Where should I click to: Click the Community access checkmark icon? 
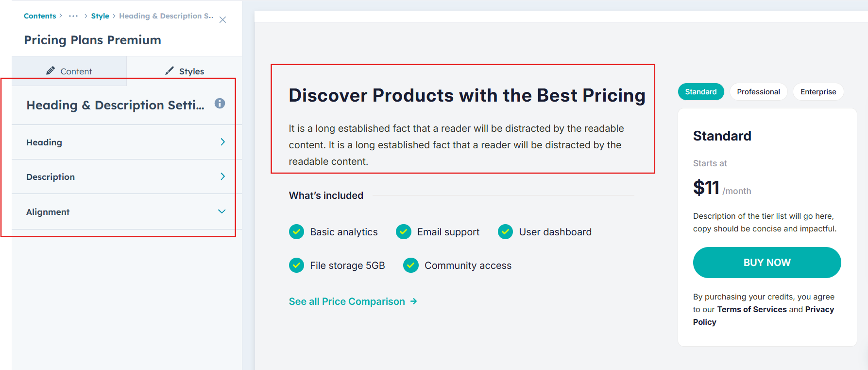411,265
